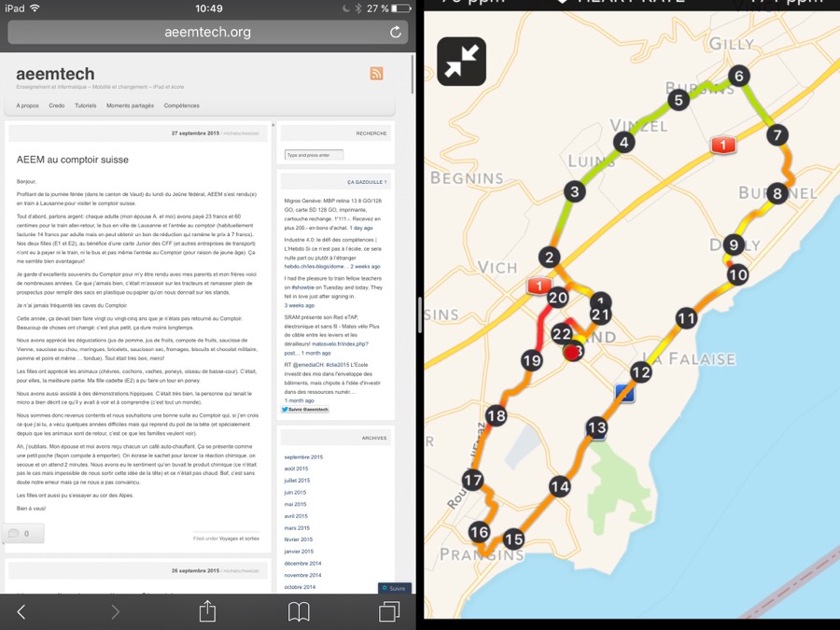This screenshot has height=630, width=840.
Task: Tap the RSS feed icon
Action: [376, 74]
